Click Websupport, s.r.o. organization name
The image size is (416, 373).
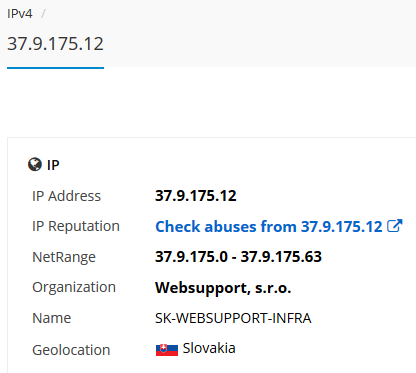tap(223, 288)
